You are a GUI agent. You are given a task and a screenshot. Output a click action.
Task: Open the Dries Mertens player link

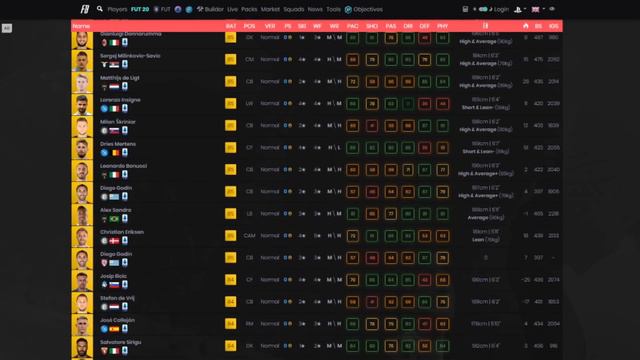click(118, 144)
